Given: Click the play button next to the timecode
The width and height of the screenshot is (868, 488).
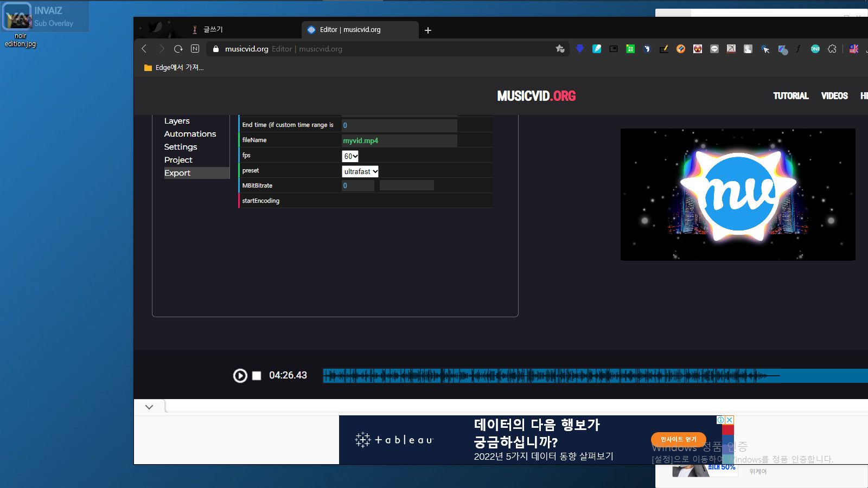Looking at the screenshot, I should coord(240,375).
